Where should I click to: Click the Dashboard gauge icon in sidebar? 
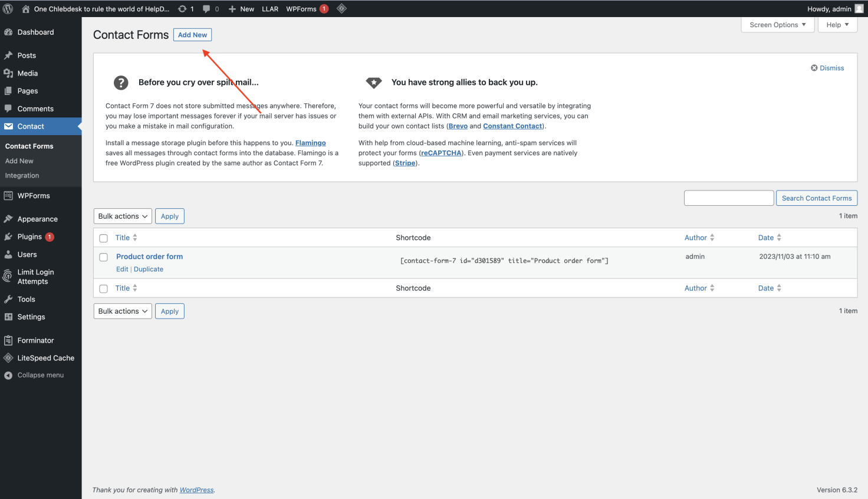(8, 32)
